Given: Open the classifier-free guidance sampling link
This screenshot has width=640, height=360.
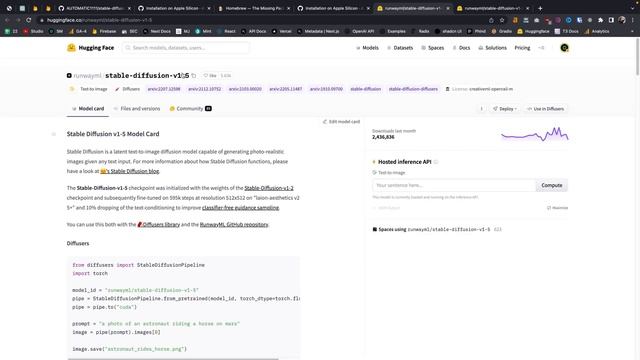Looking at the screenshot, I should tap(240, 208).
